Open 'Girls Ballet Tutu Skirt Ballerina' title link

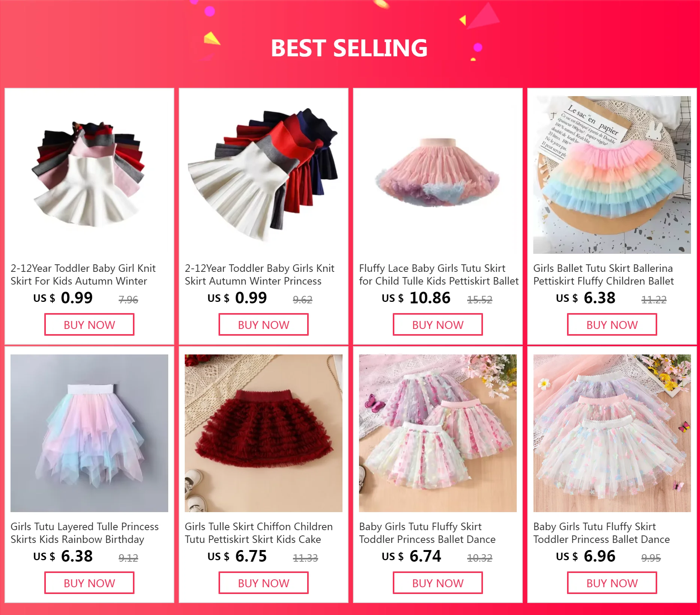point(603,268)
